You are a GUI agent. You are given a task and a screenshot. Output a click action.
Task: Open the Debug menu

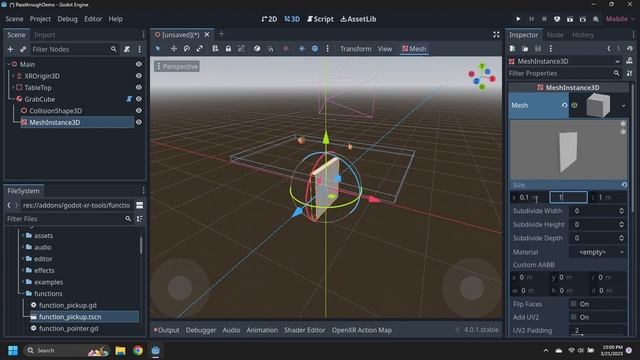[x=67, y=19]
